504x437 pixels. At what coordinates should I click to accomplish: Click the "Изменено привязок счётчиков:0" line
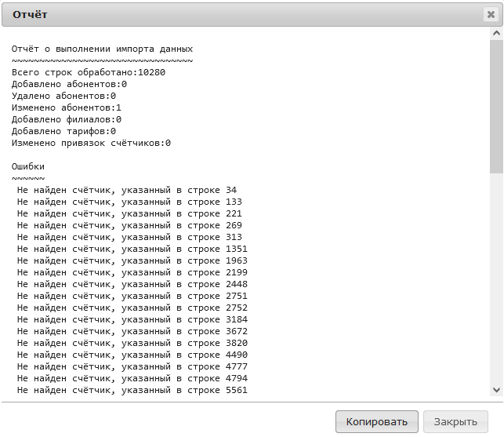(x=91, y=143)
